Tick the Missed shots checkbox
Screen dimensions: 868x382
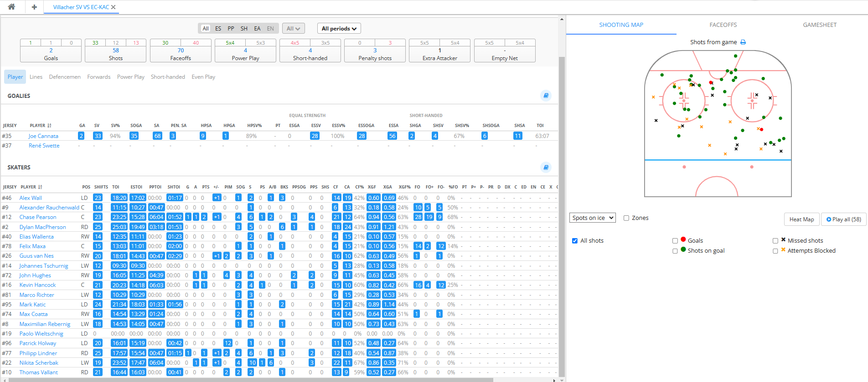[775, 241]
